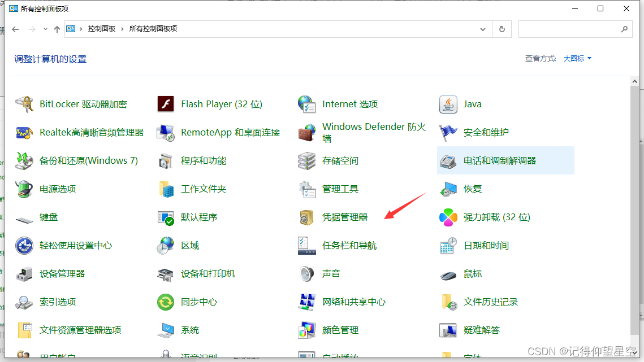Open the Java coffee cup icon
This screenshot has width=644, height=362.
(x=448, y=104)
